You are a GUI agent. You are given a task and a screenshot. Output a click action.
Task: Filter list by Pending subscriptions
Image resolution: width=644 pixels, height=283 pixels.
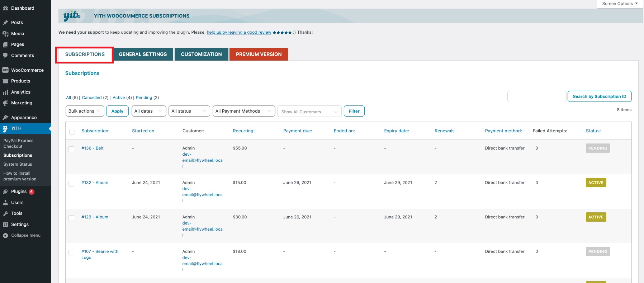[144, 98]
